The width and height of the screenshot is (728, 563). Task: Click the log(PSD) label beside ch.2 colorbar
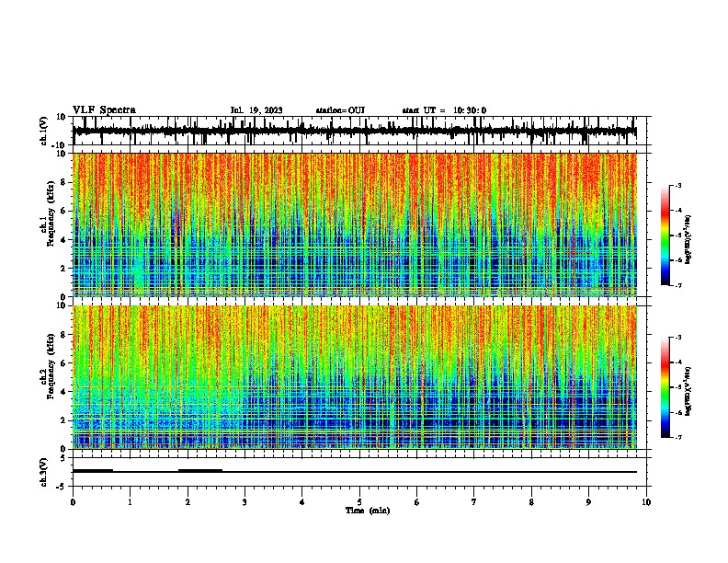(x=688, y=391)
